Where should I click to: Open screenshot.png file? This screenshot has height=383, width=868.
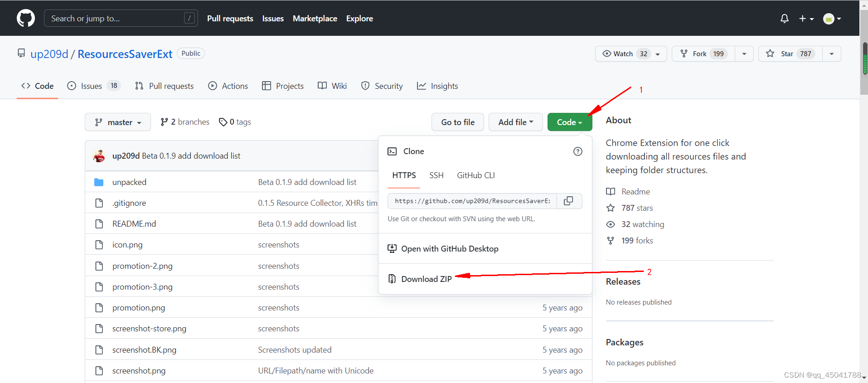point(139,371)
